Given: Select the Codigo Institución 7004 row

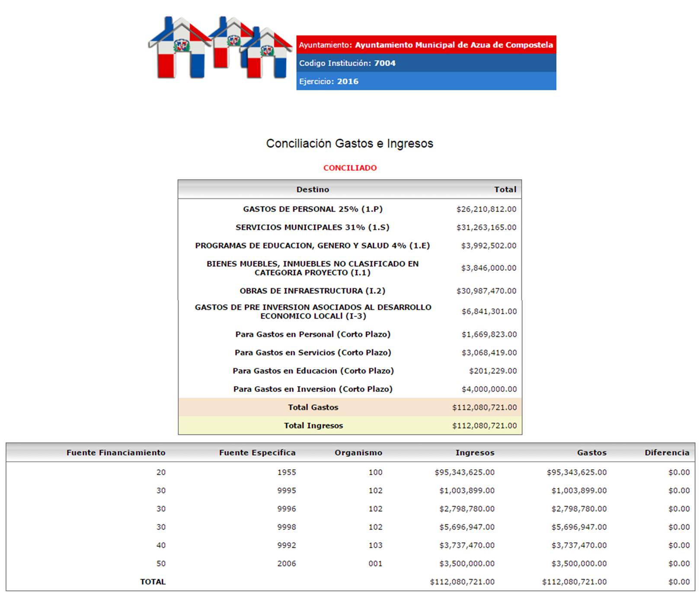Looking at the screenshot, I should pyautogui.click(x=425, y=63).
